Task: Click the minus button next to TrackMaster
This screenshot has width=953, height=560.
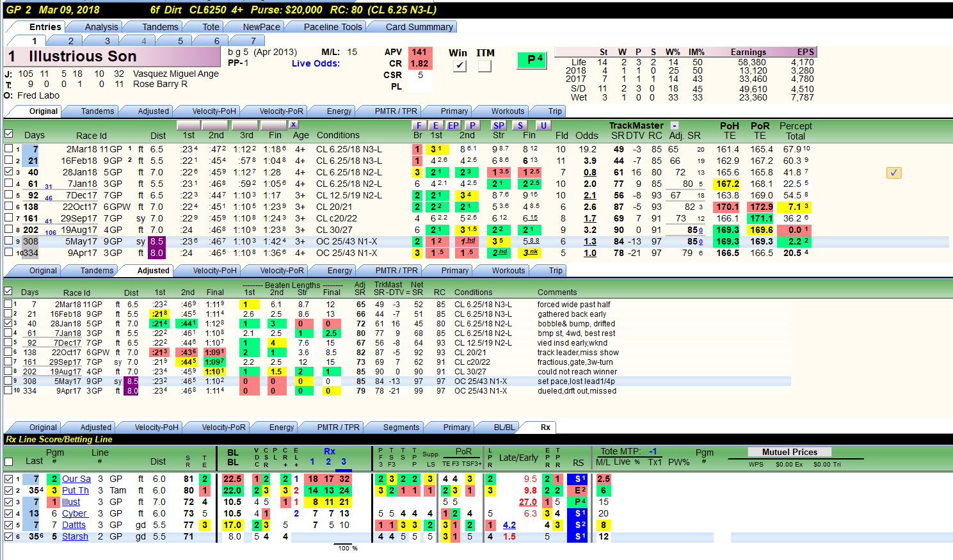Action: pyautogui.click(x=675, y=125)
